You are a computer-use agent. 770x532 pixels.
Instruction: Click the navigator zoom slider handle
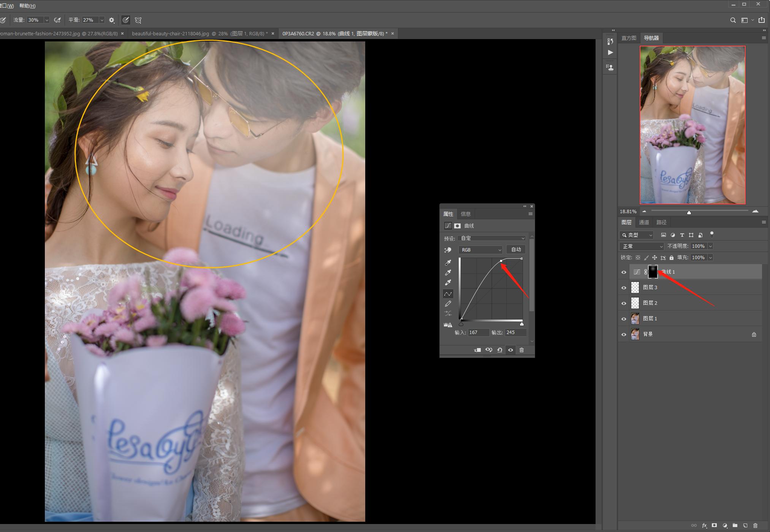[x=689, y=212]
